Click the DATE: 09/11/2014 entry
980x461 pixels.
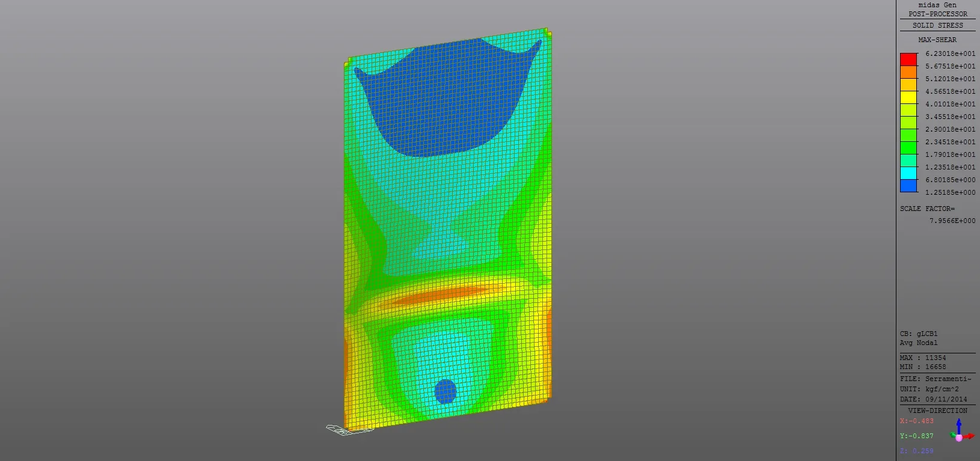(x=934, y=399)
